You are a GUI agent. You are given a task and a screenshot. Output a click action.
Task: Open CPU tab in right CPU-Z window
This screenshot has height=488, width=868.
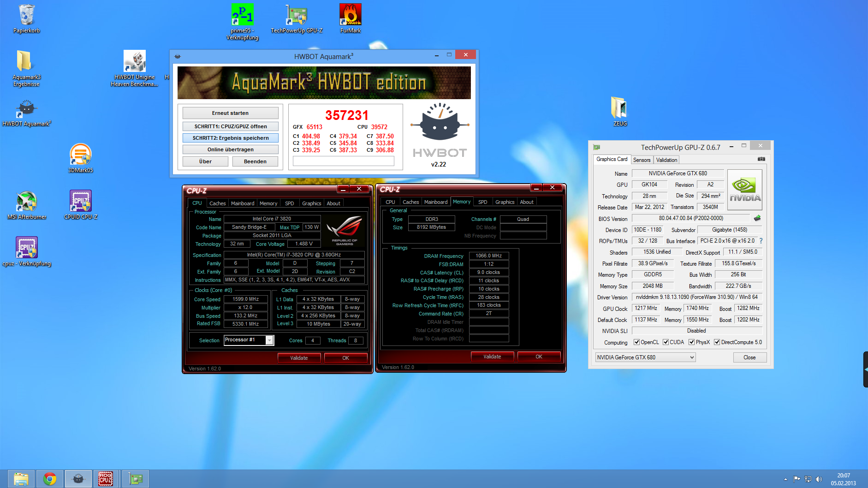tap(390, 202)
